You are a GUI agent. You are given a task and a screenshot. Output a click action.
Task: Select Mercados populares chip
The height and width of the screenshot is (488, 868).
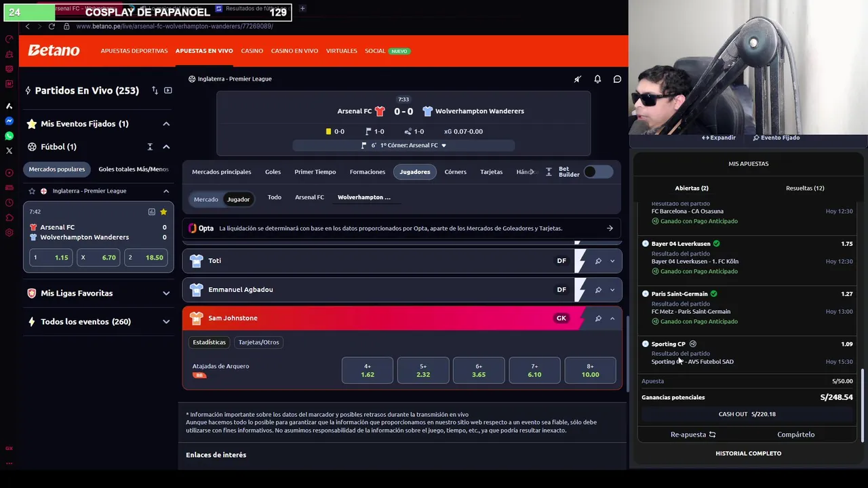[x=57, y=169]
